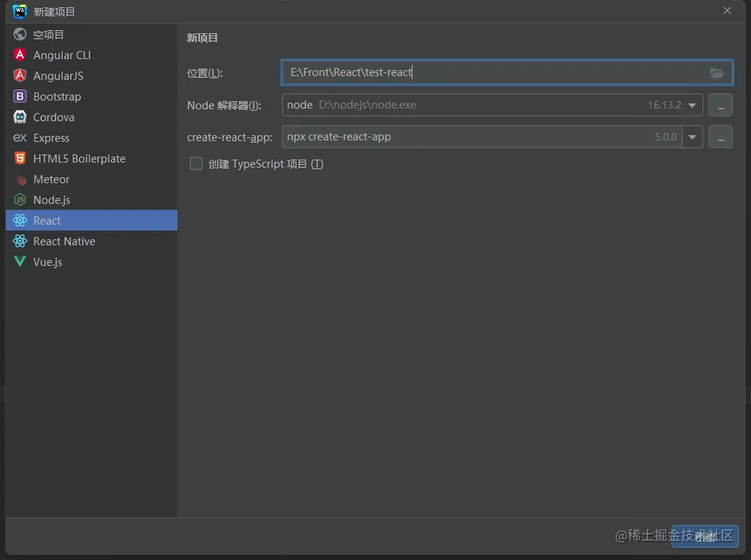
Task: Close the 新建项目 dialog
Action: click(727, 10)
